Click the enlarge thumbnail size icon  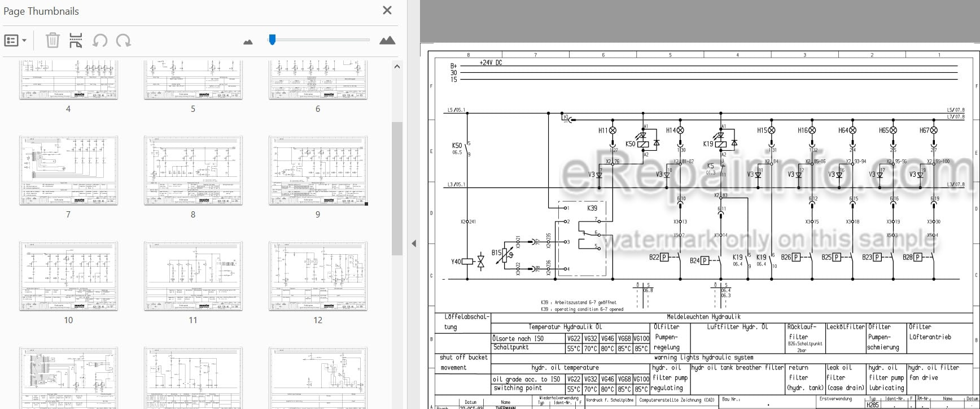[387, 41]
